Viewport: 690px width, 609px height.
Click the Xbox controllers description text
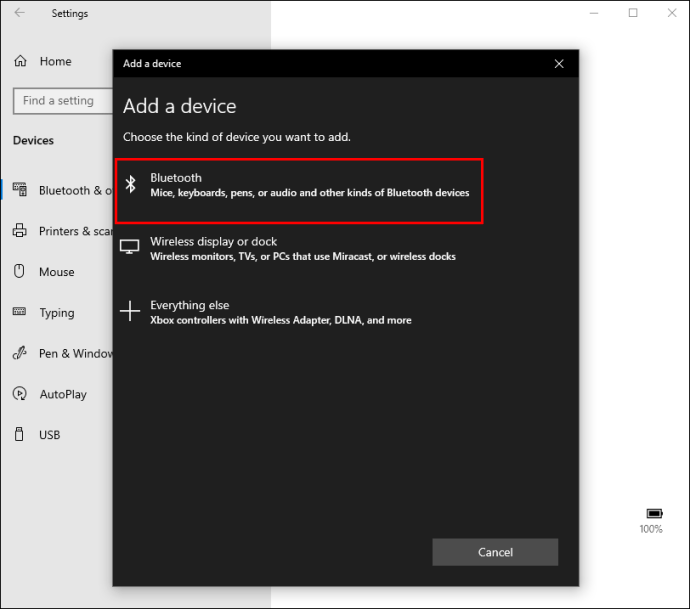click(281, 320)
